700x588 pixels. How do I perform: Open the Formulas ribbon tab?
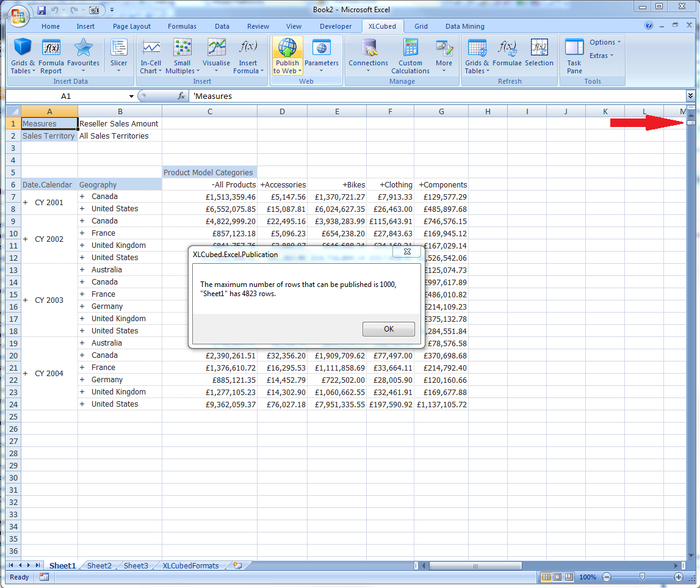click(182, 26)
